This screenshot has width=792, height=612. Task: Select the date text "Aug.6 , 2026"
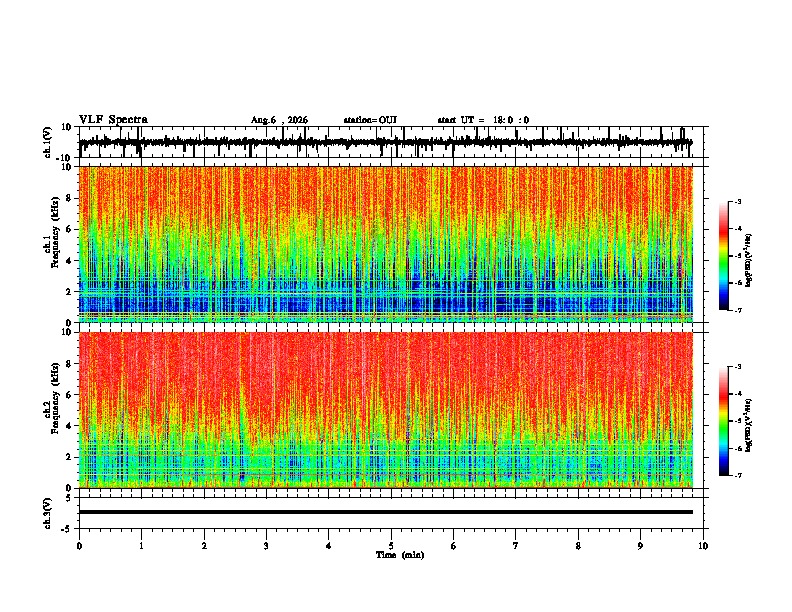click(279, 120)
